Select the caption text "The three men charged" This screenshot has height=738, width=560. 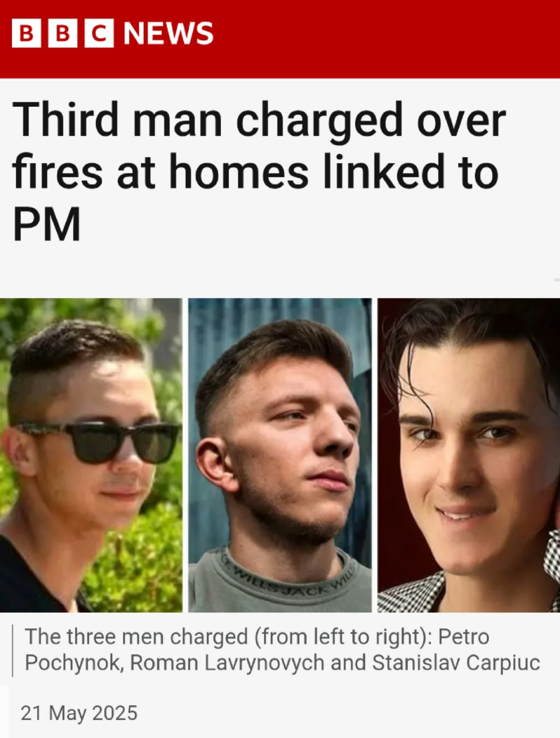click(136, 637)
